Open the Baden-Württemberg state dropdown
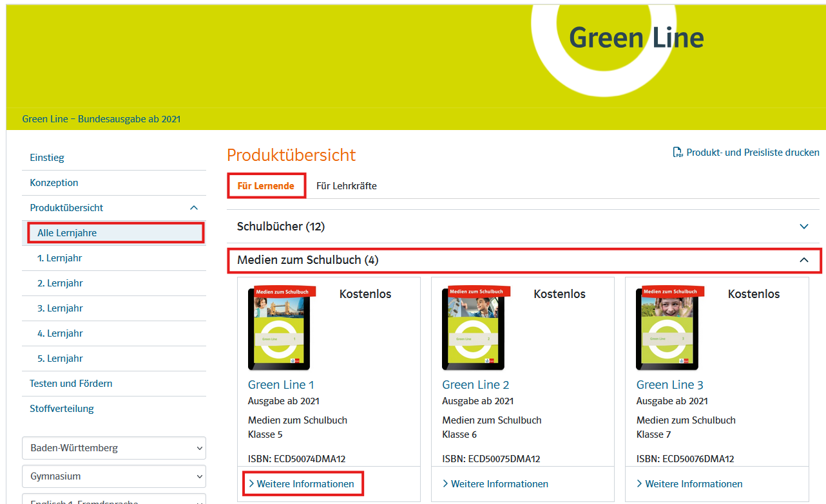826x504 pixels. pos(114,448)
